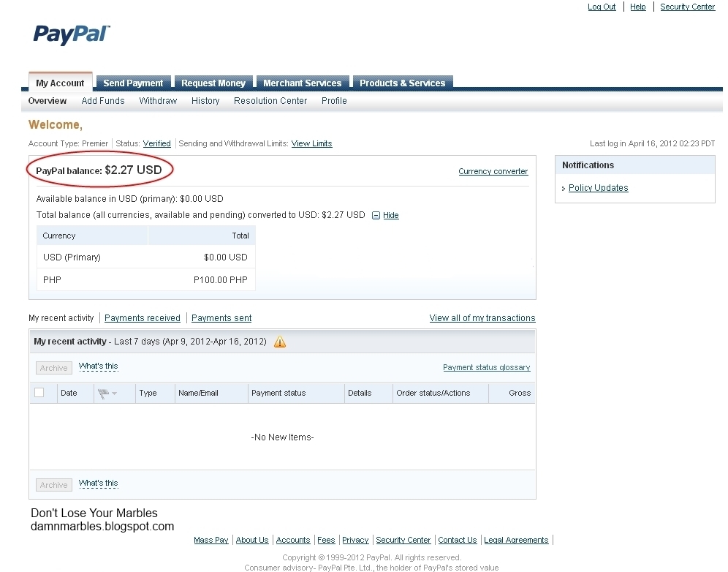Image resolution: width=728 pixels, height=572 pixels.
Task: Select the Overview submenu item
Action: pyautogui.click(x=48, y=101)
